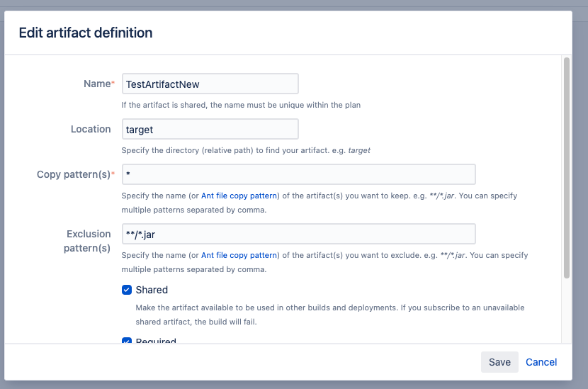Image resolution: width=588 pixels, height=389 pixels.
Task: Click the Copy pattern(s) input box
Action: tap(298, 174)
